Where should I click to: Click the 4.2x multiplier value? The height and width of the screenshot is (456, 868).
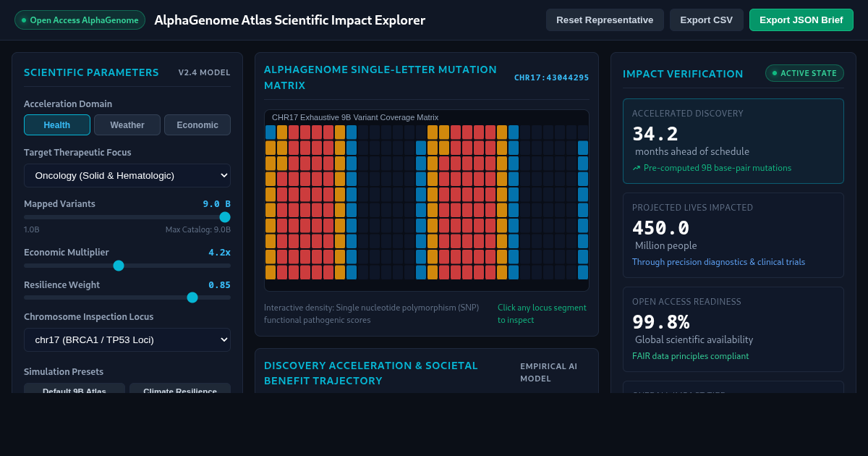coord(219,253)
